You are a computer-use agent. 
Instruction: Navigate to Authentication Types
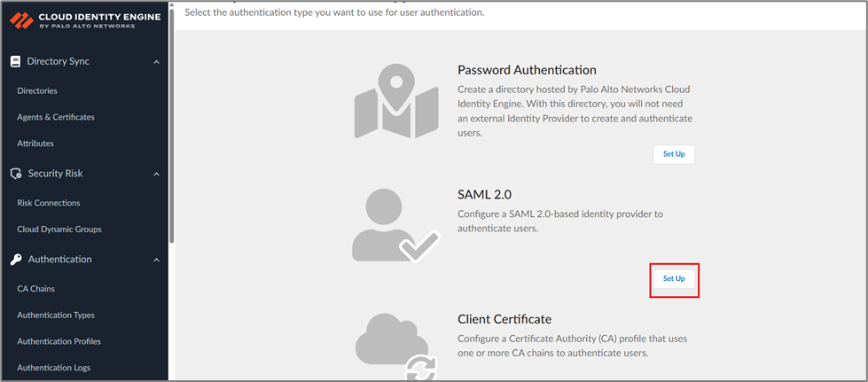click(56, 316)
